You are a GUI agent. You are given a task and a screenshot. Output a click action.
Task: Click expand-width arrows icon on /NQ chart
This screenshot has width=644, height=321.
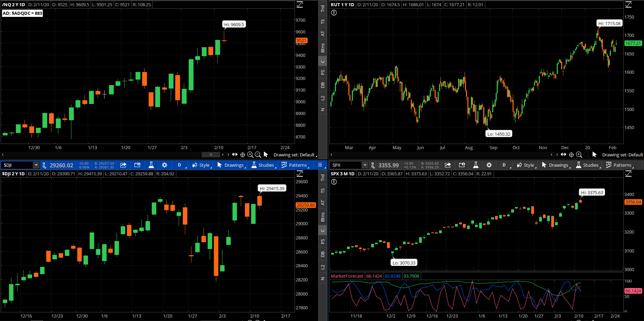coord(235,154)
